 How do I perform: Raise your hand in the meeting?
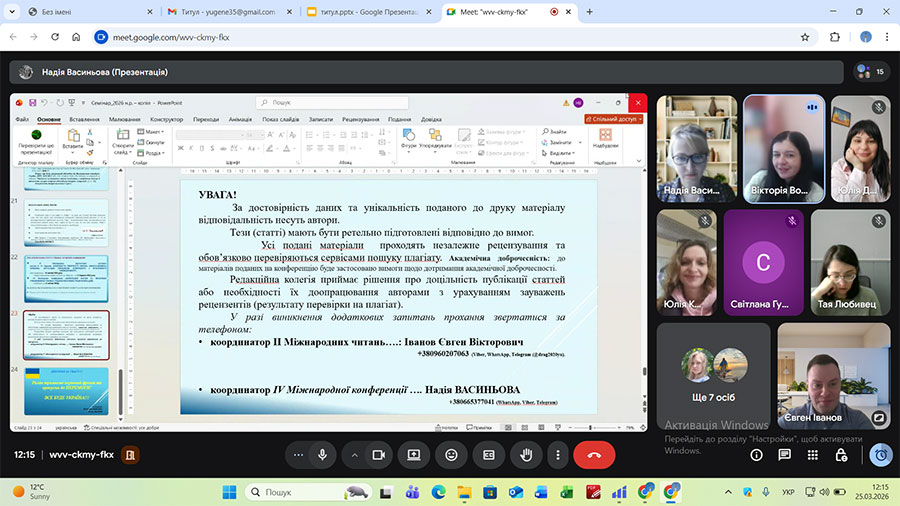526,454
